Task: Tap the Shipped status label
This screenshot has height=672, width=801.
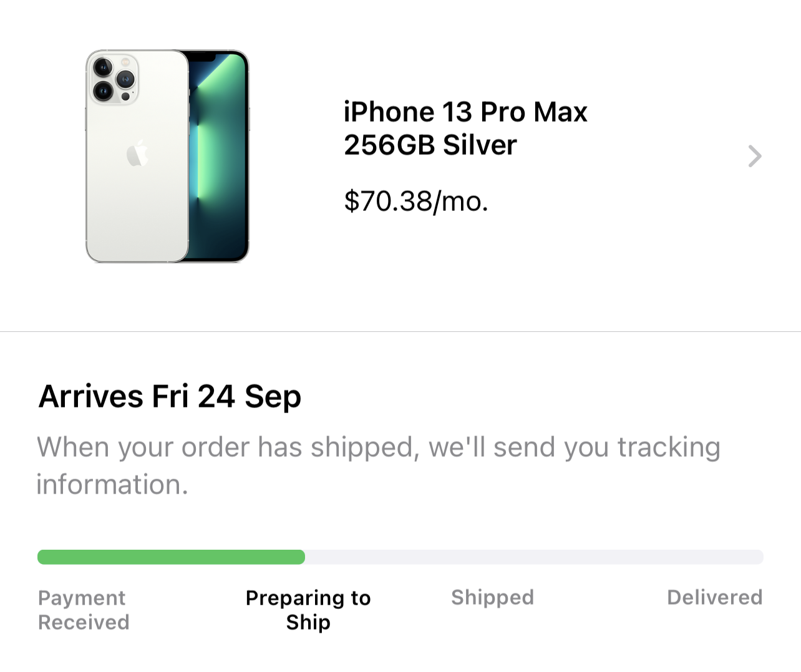Action: (x=492, y=597)
